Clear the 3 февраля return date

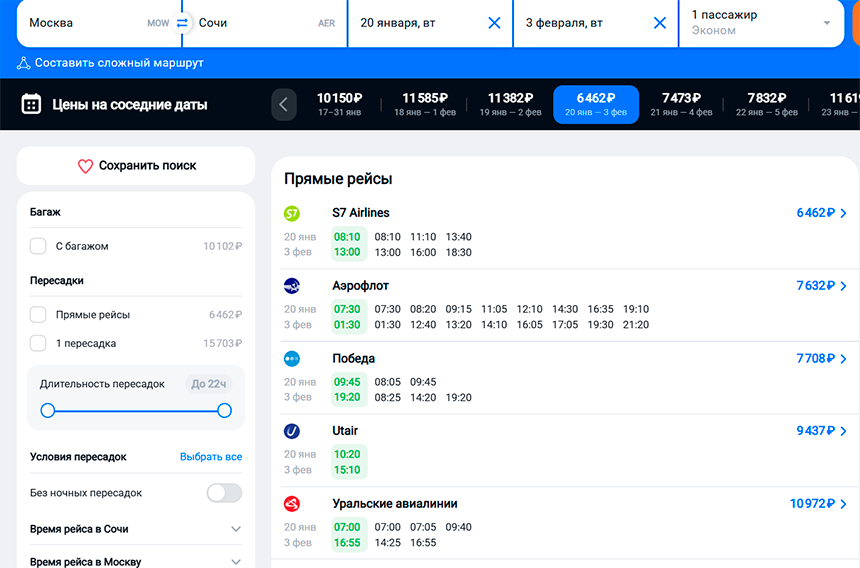(x=659, y=23)
